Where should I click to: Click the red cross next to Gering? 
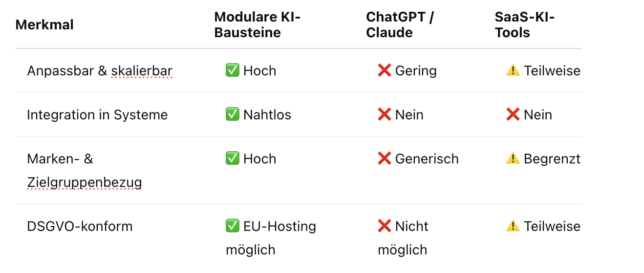tap(385, 70)
